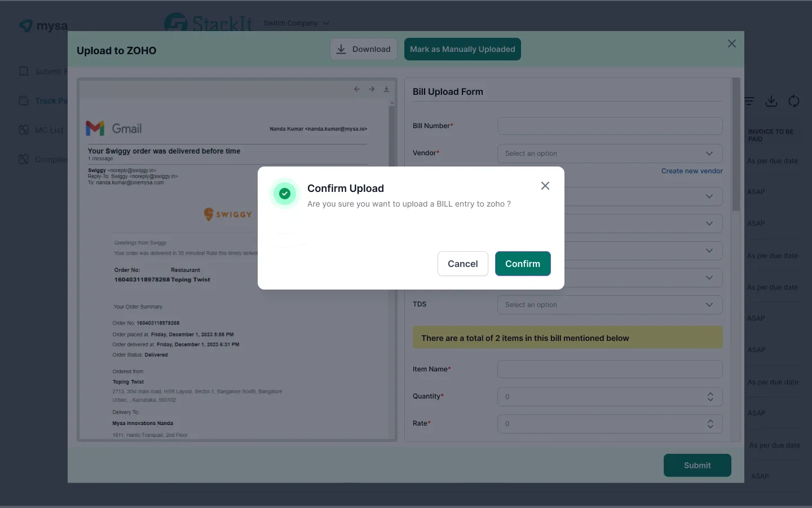Adjust the Quantity stepper arrows
812x508 pixels.
point(710,397)
